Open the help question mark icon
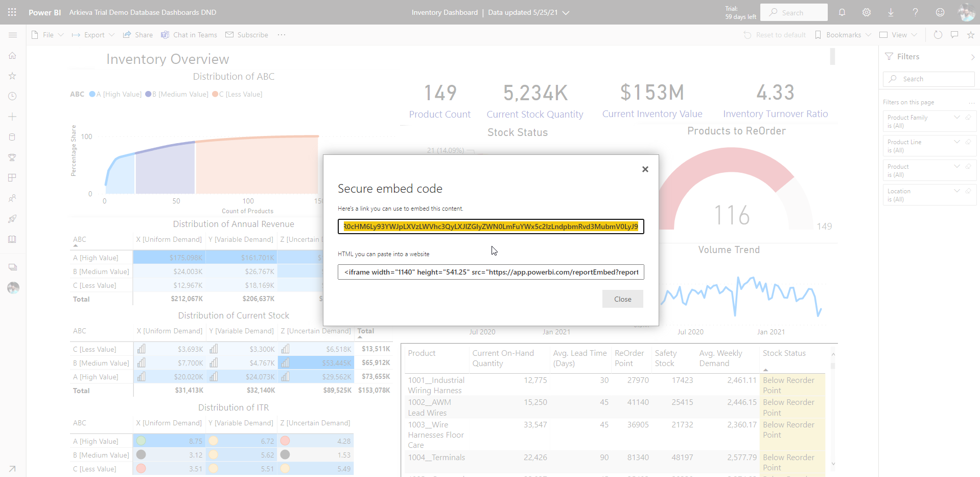980x477 pixels. pyautogui.click(x=915, y=12)
